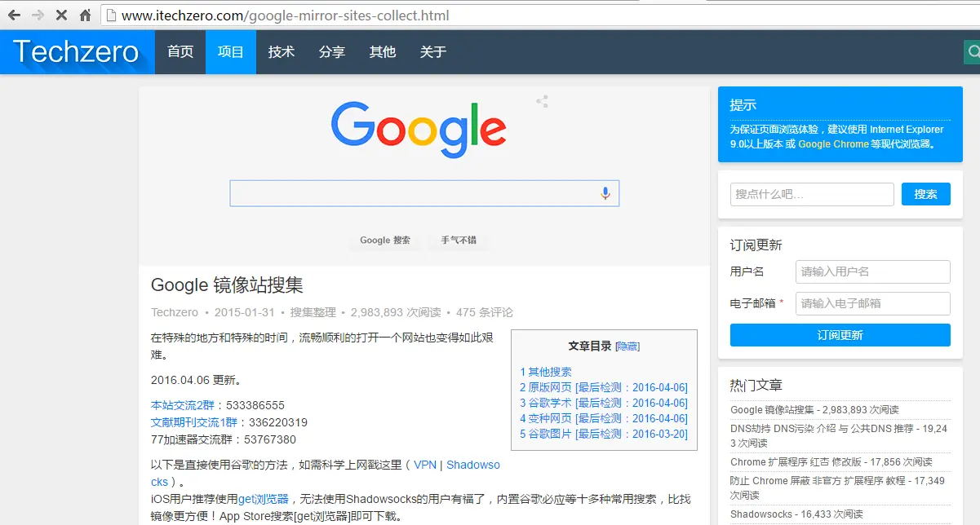
Task: Open the 技术 navigation tab
Action: pyautogui.click(x=282, y=52)
